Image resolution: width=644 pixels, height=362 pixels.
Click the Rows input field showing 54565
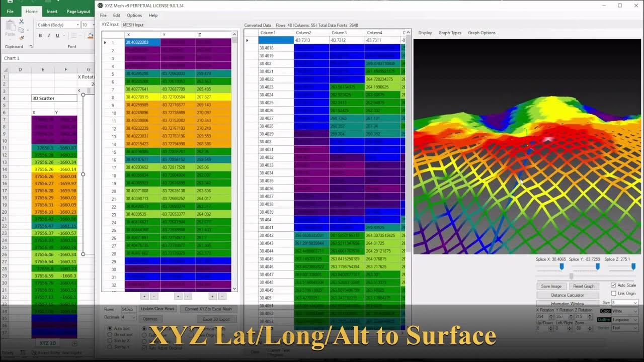point(129,309)
